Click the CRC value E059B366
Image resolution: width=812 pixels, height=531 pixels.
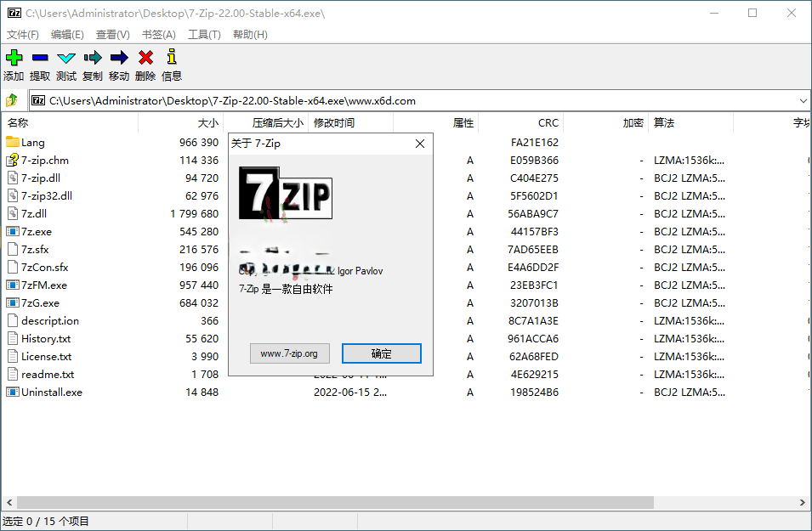pos(535,161)
